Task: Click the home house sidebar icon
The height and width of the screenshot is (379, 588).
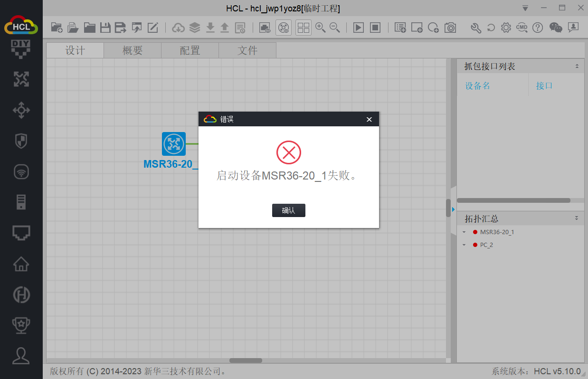Action: 21,264
